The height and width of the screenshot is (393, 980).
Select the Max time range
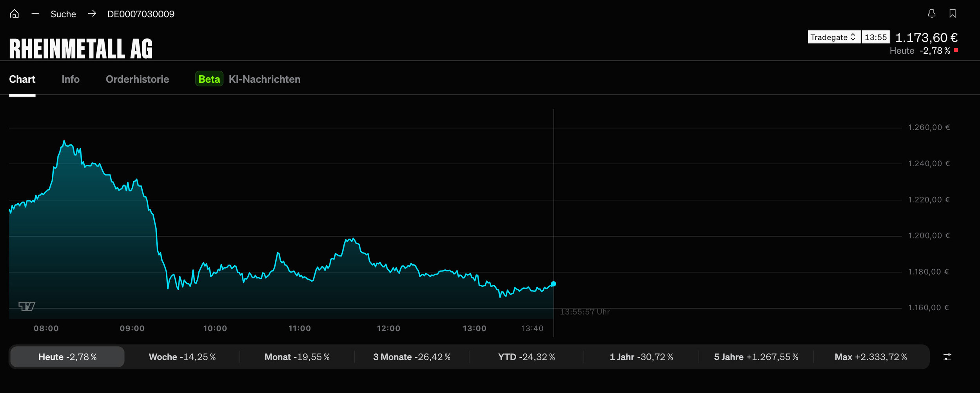[871, 357]
